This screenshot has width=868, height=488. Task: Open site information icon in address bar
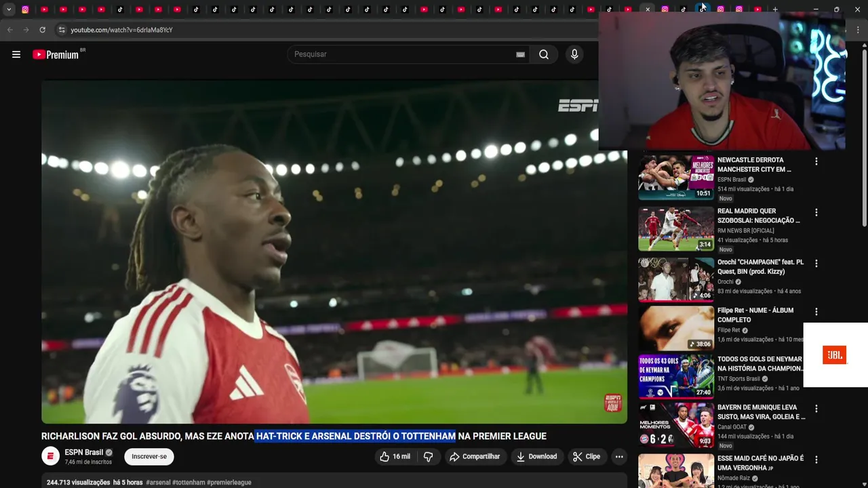pyautogui.click(x=61, y=30)
